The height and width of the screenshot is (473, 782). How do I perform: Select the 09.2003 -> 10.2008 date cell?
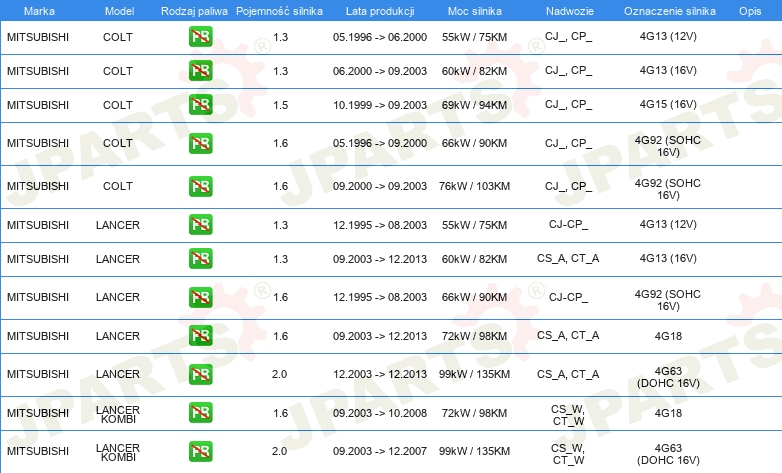(x=380, y=413)
